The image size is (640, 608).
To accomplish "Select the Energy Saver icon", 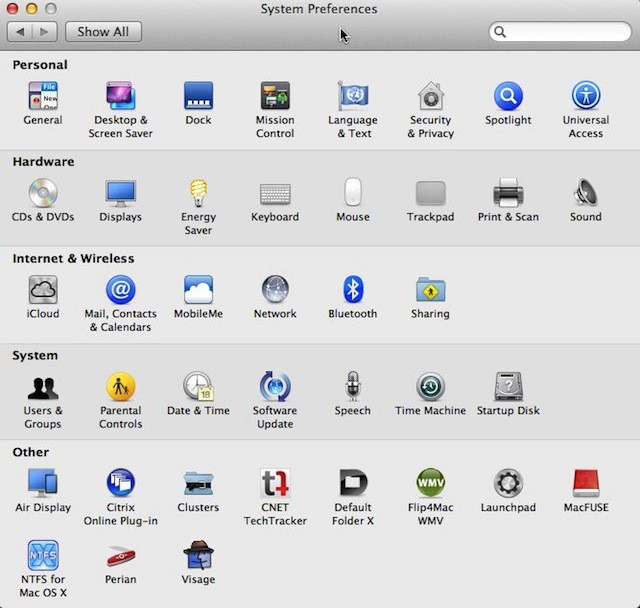I will [198, 193].
